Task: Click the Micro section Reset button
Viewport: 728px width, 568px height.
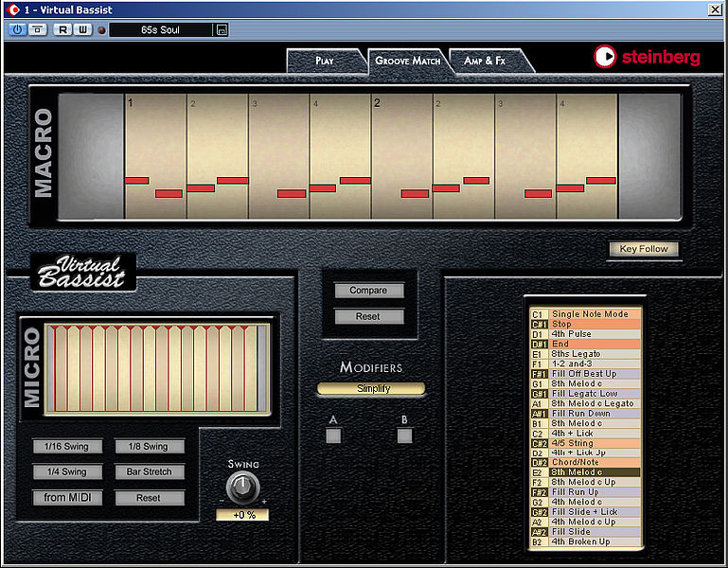Action: click(149, 498)
